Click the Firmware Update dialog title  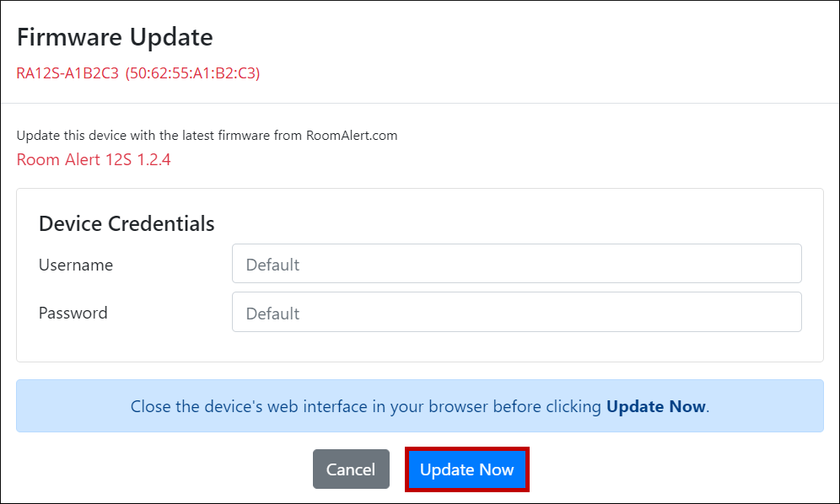coord(115,37)
